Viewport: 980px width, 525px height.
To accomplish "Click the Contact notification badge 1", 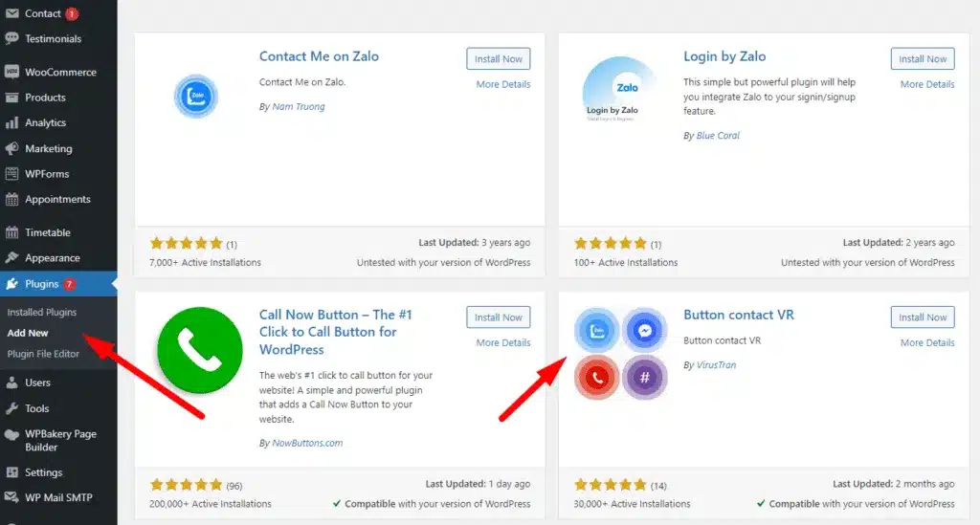I will [x=72, y=13].
